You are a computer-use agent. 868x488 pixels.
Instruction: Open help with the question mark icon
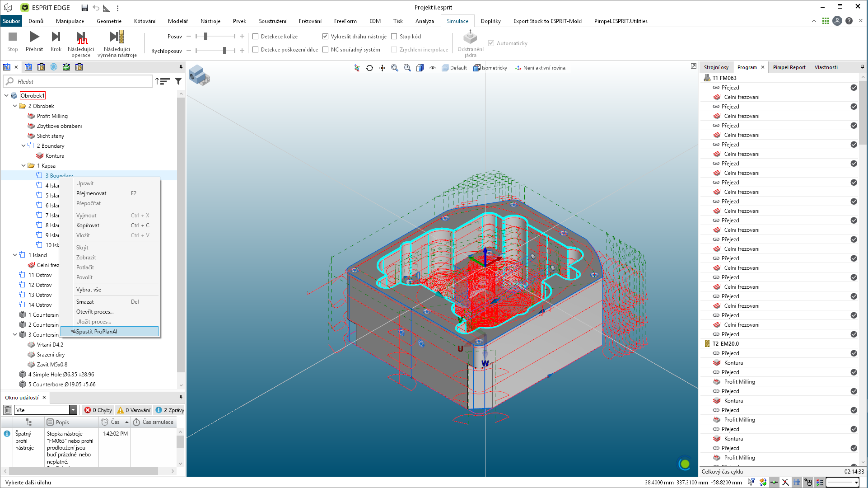[x=849, y=21]
